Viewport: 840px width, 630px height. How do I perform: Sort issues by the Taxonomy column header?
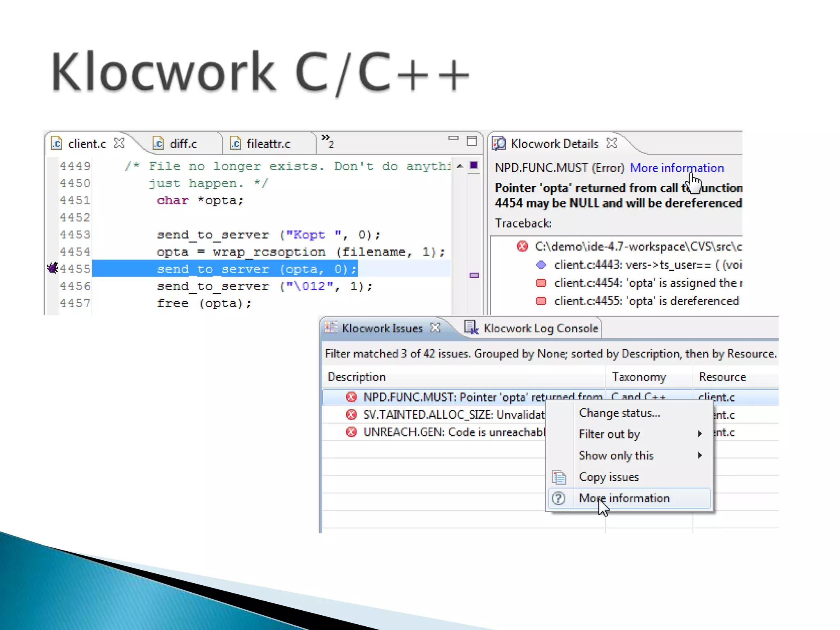click(x=639, y=377)
